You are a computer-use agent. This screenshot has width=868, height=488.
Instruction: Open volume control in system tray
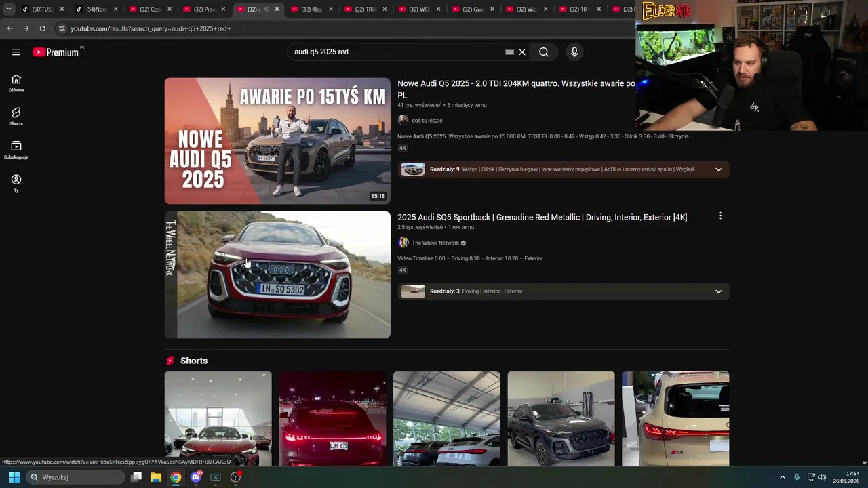(823, 477)
